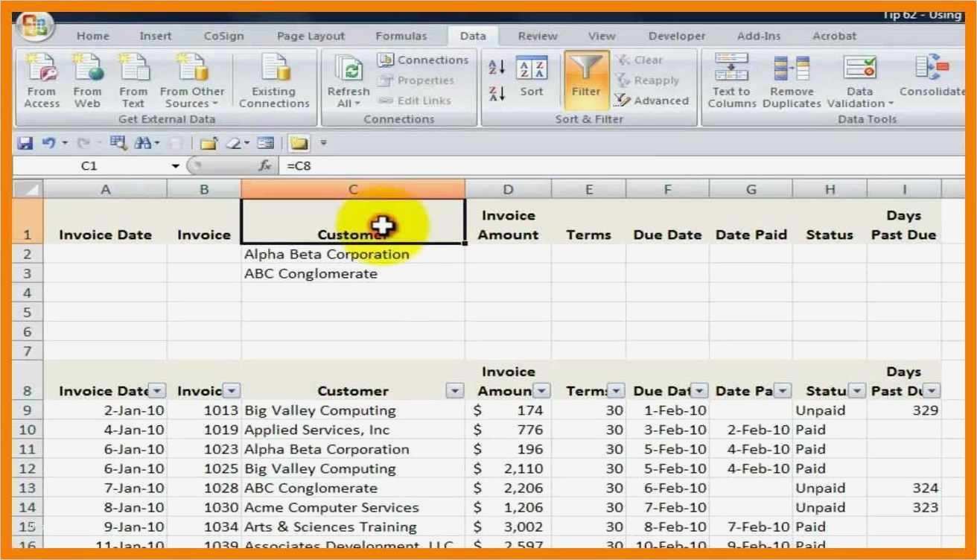This screenshot has height=560, width=977.
Task: Open the workbook Connections dialog
Action: point(422,60)
